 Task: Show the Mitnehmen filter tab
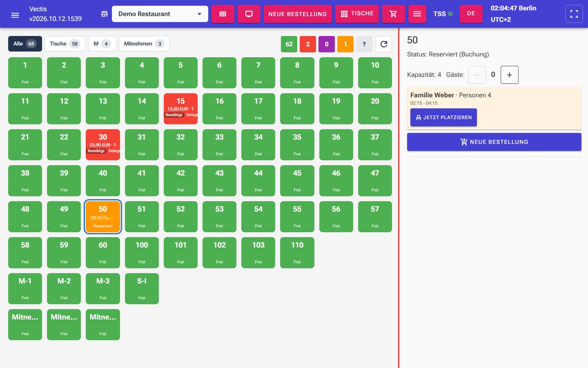(x=144, y=44)
